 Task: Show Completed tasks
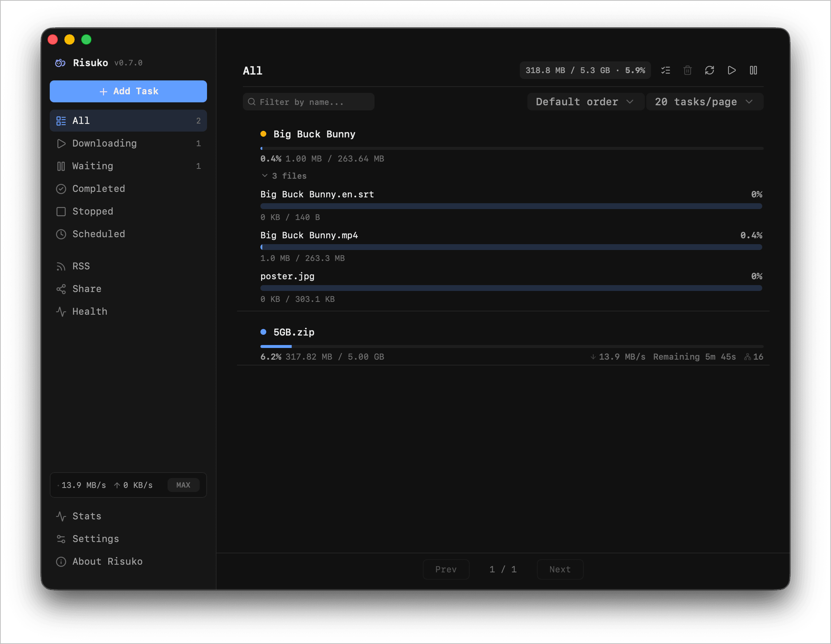pos(128,189)
